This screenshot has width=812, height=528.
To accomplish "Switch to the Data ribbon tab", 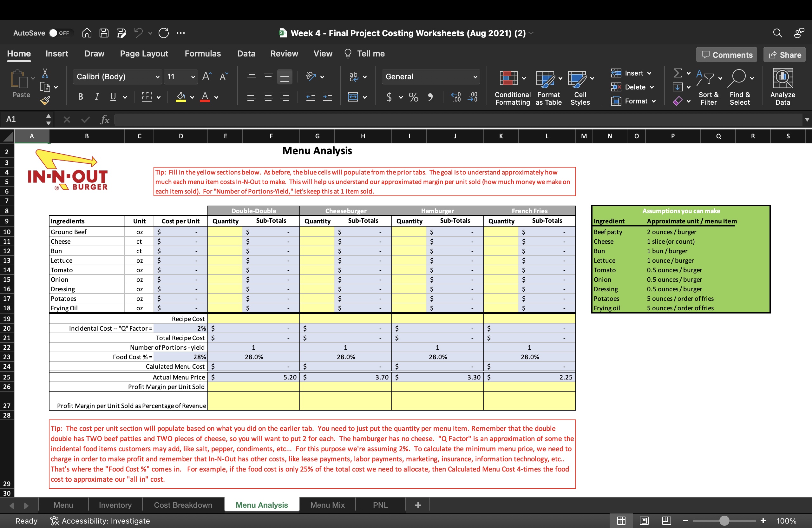I will (246, 54).
